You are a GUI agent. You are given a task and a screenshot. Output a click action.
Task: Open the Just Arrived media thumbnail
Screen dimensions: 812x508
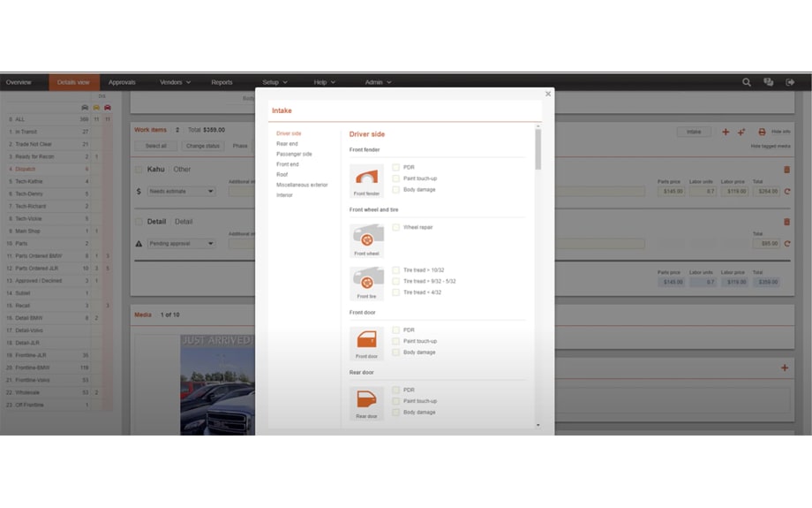(x=218, y=384)
